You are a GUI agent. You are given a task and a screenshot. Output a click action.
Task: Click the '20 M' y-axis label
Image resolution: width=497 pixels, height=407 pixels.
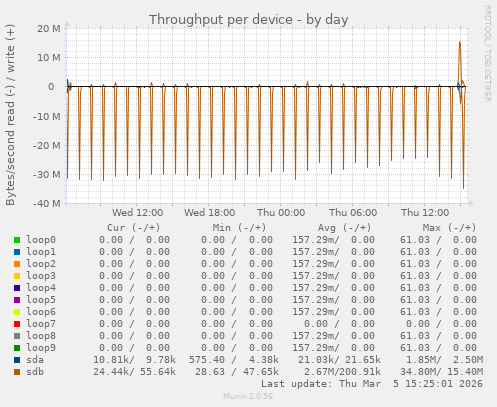tap(49, 29)
